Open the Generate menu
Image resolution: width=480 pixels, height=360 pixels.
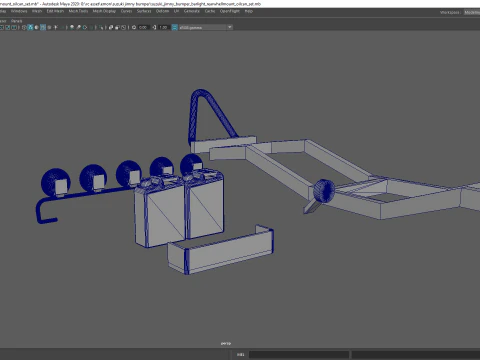pyautogui.click(x=192, y=11)
